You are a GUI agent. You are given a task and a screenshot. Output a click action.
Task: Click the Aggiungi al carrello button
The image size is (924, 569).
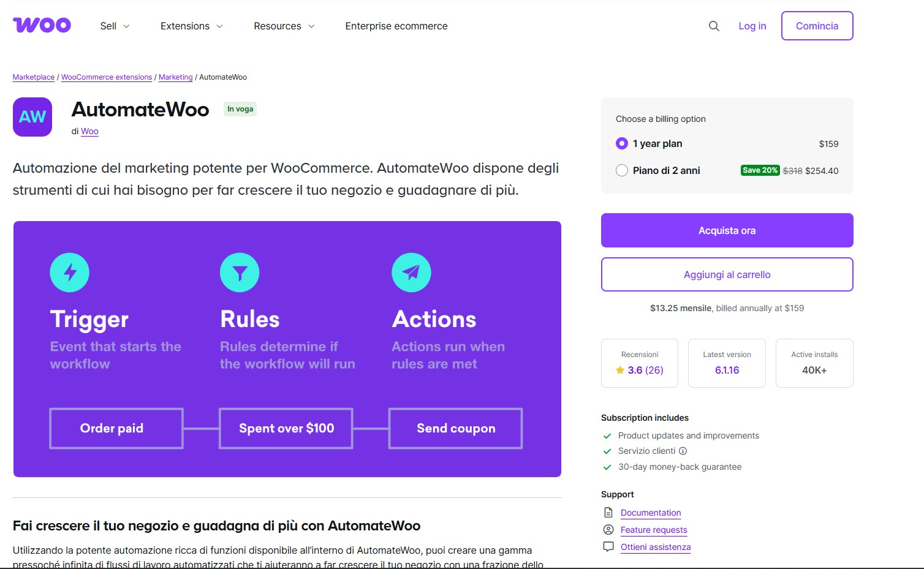(727, 274)
